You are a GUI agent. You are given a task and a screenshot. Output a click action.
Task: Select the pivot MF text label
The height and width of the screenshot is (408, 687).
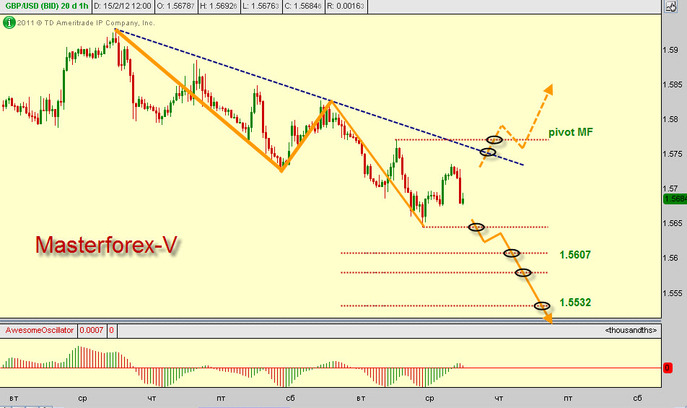point(570,132)
